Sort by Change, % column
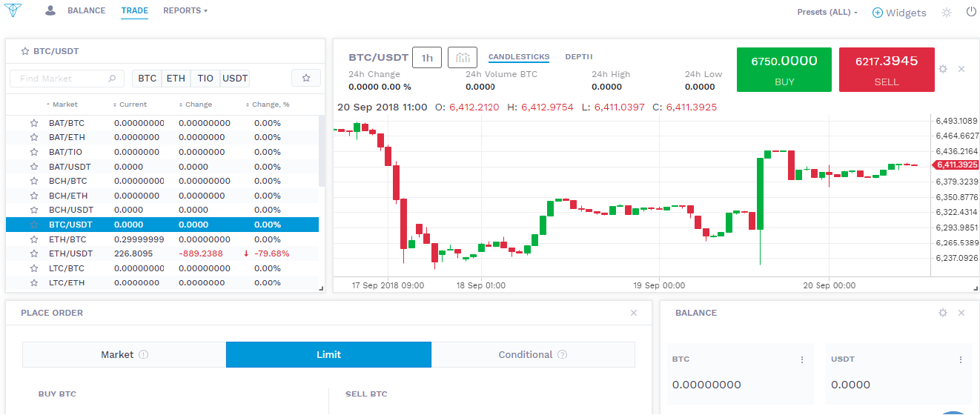980x418 pixels. pos(267,104)
